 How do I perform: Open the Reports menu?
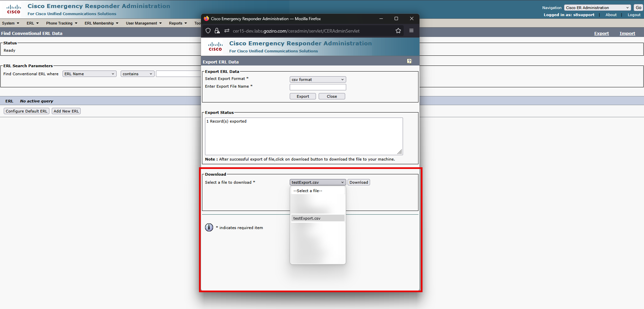[x=178, y=23]
